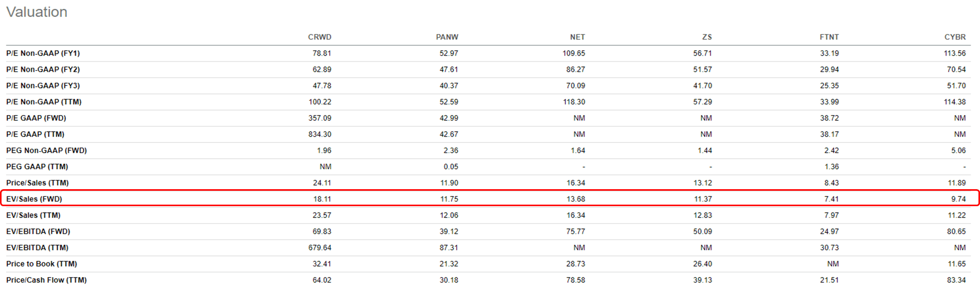Select the Price to Book (TTM) label
980x291 pixels.
[41, 264]
